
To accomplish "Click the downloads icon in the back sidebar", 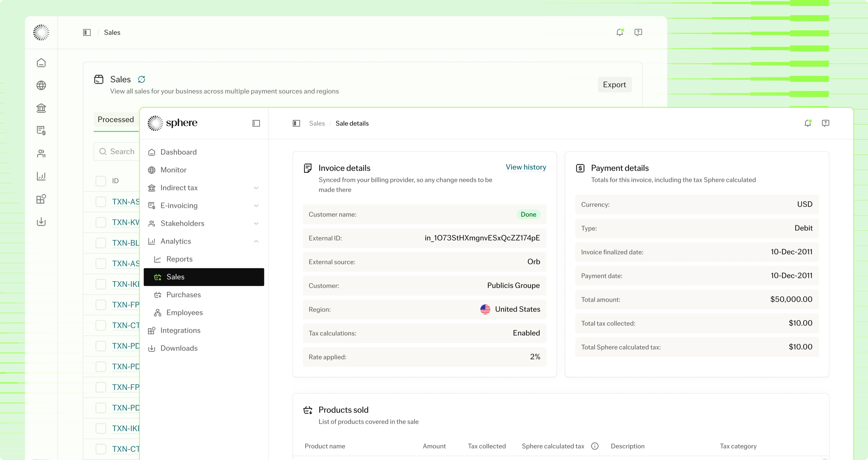I will [x=41, y=221].
